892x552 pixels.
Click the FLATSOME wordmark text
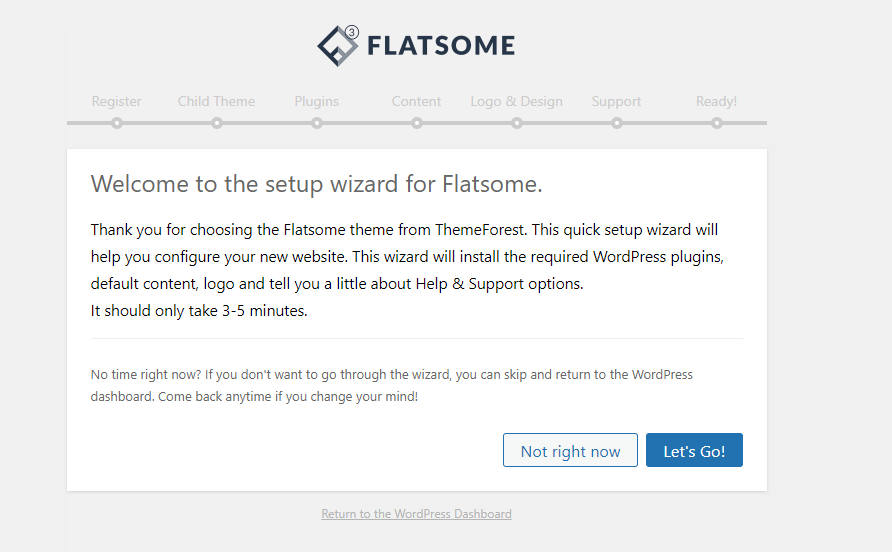(441, 46)
